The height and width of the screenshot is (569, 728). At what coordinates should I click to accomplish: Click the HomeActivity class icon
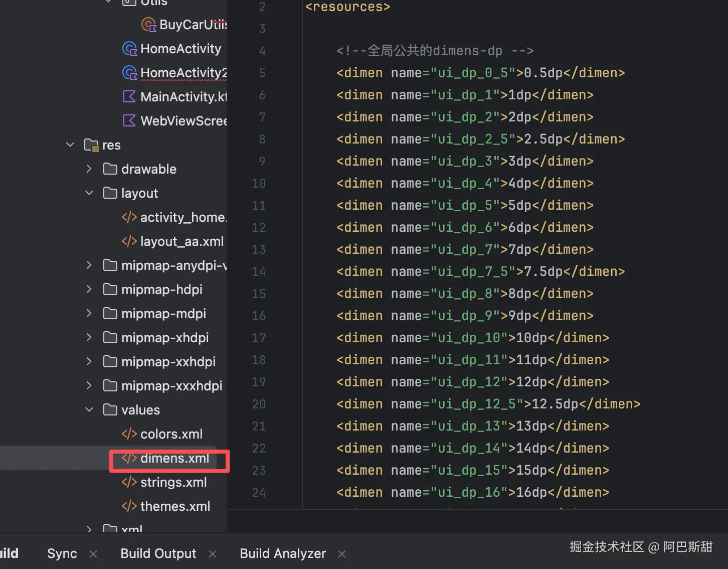(130, 49)
